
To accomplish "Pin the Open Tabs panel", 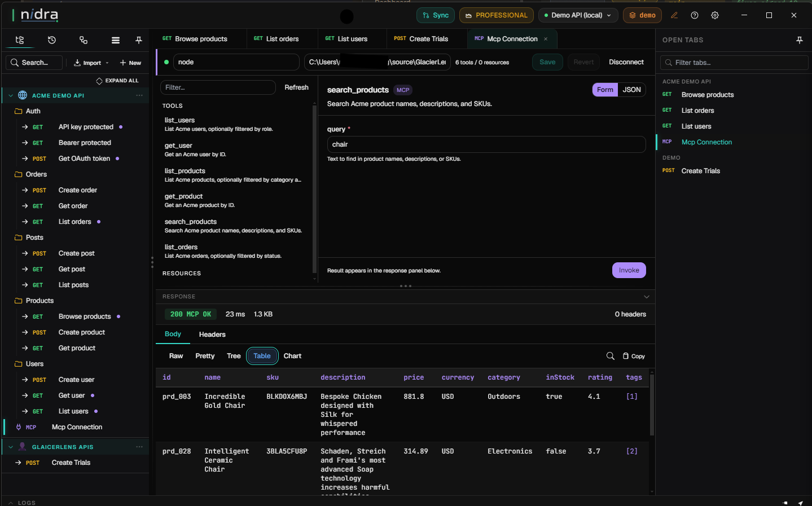I will [x=800, y=40].
